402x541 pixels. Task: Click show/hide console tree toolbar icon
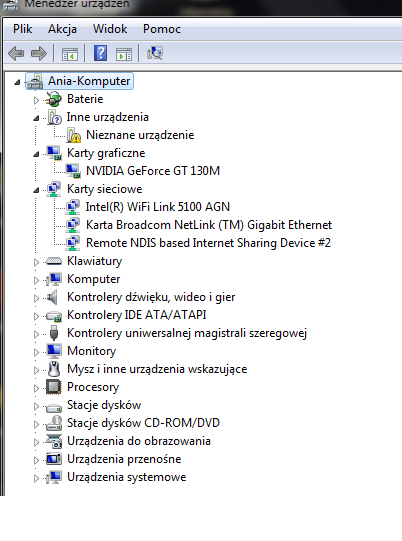pyautogui.click(x=70, y=54)
